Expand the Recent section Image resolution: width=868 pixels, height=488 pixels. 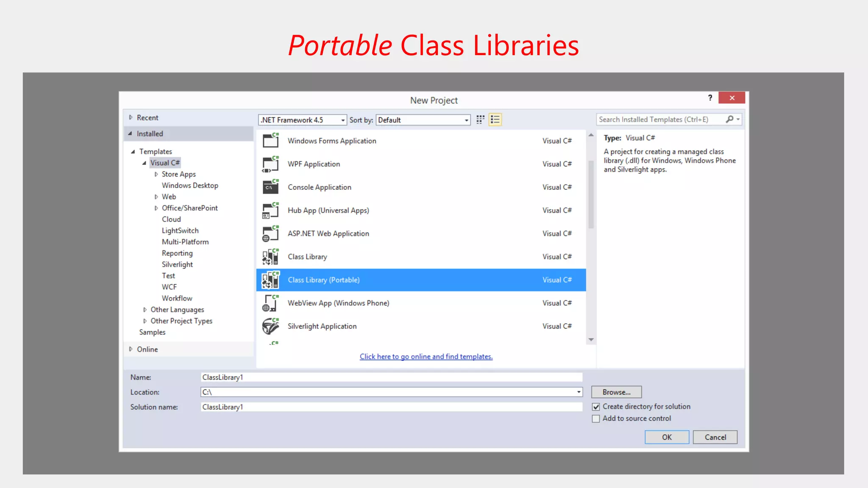coord(131,117)
